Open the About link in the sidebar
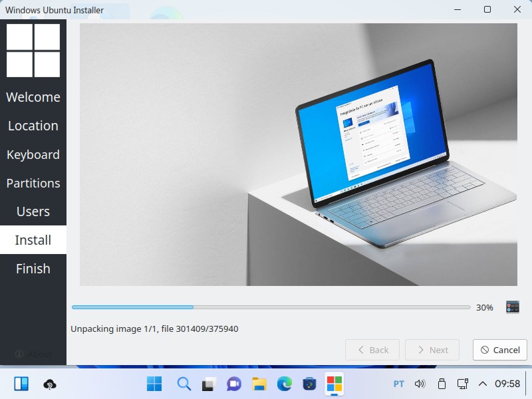This screenshot has height=399, width=532. click(33, 354)
